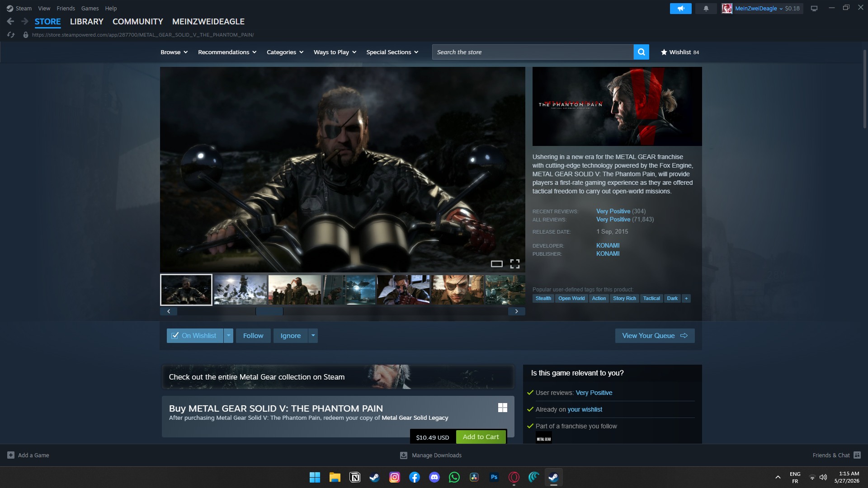Open Instagram from the taskbar
Image resolution: width=868 pixels, height=488 pixels.
(x=395, y=477)
